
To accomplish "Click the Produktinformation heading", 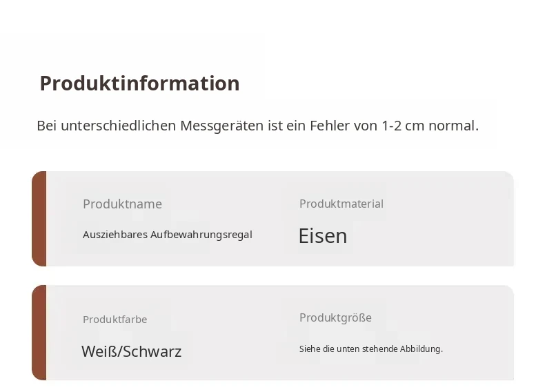I will click(x=140, y=84).
